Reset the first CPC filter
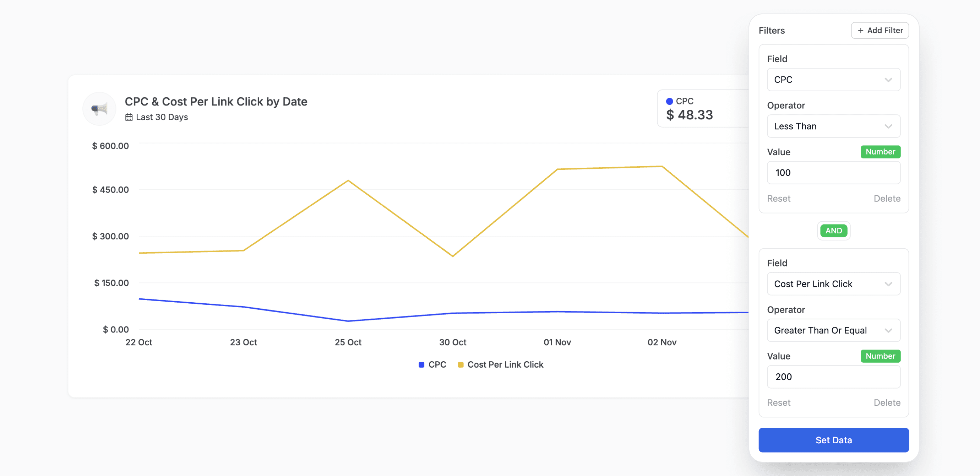 coord(779,198)
